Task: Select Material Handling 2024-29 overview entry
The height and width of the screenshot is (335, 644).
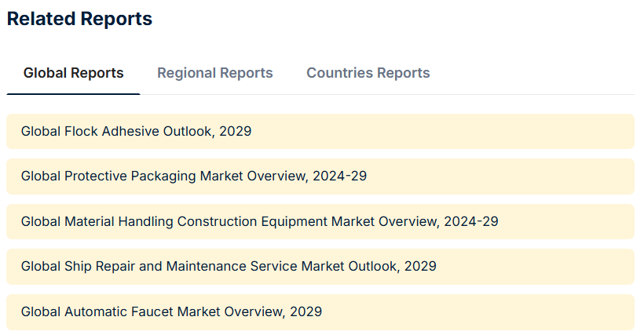Action: click(x=259, y=221)
